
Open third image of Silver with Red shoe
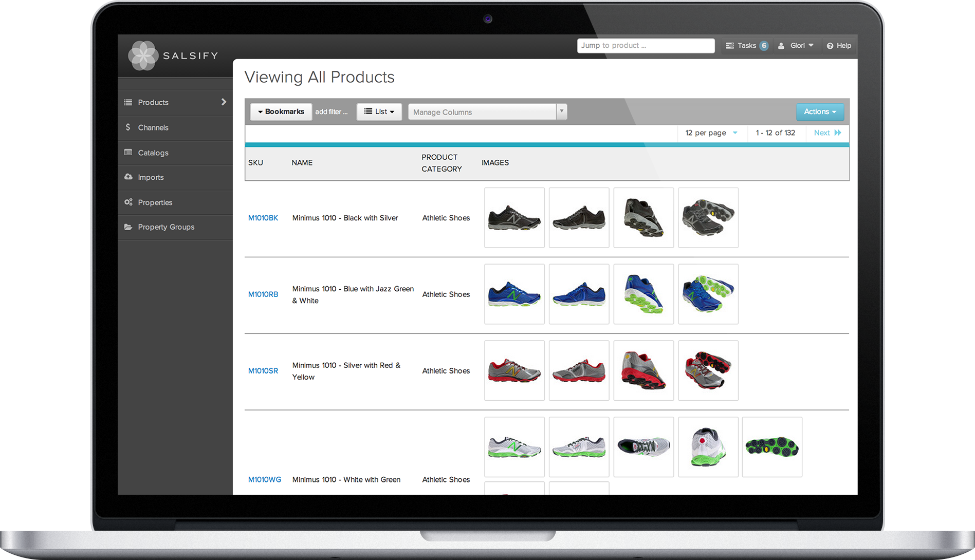click(x=644, y=371)
